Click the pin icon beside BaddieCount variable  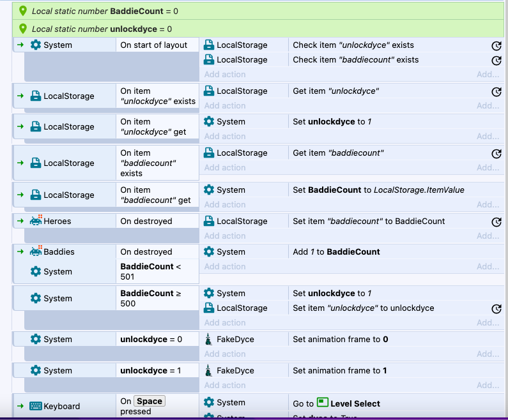click(x=22, y=11)
